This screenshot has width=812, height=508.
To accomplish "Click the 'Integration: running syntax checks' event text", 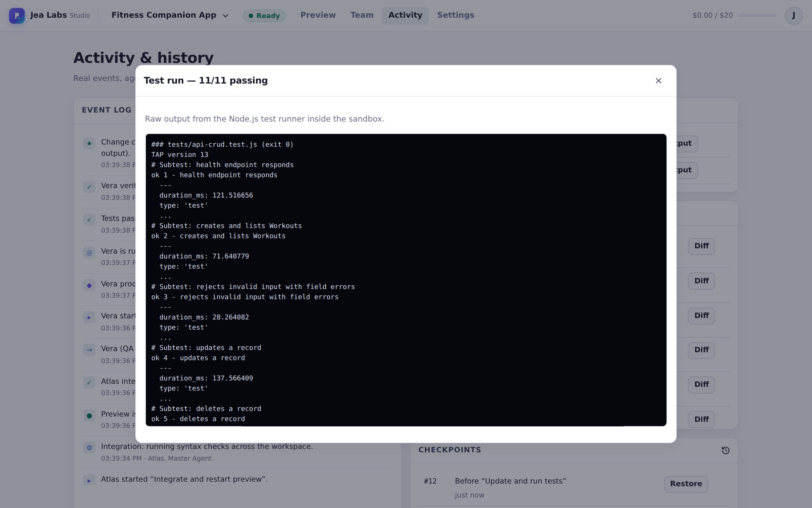I will [x=207, y=447].
